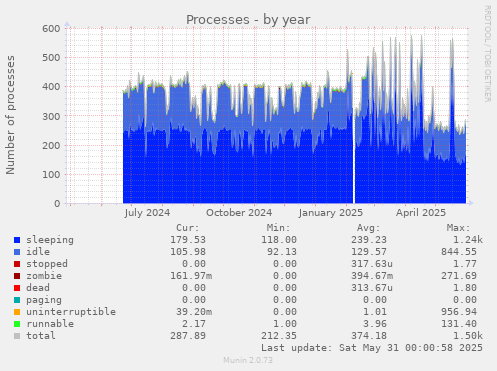Select the 'dead' legend label
This screenshot has height=371, width=497.
pyautogui.click(x=38, y=288)
